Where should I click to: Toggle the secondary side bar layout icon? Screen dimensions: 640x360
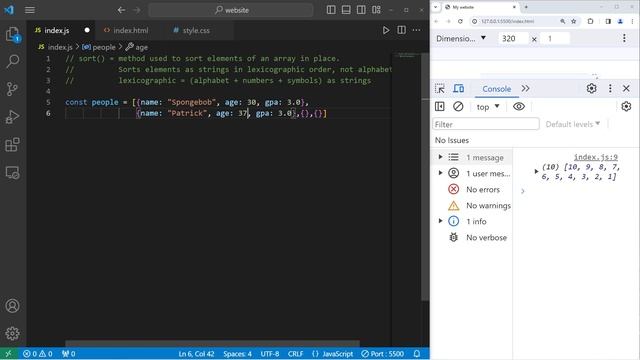(x=361, y=10)
